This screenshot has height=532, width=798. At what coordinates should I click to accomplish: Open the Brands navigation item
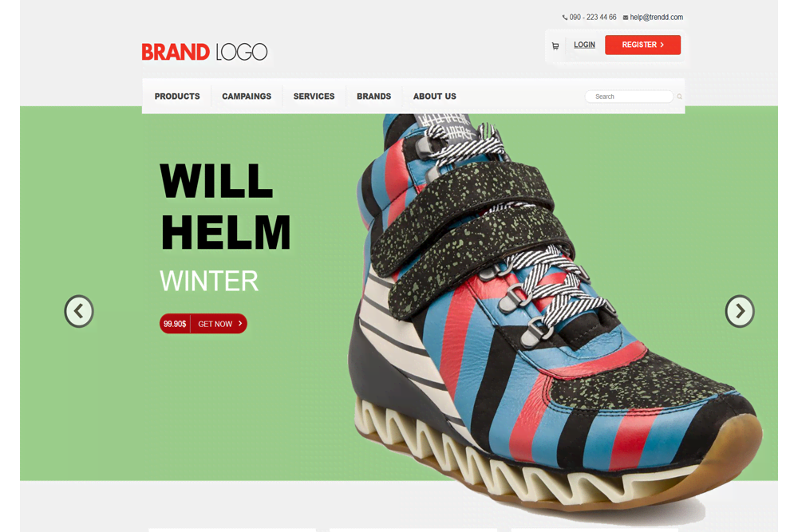coord(374,97)
